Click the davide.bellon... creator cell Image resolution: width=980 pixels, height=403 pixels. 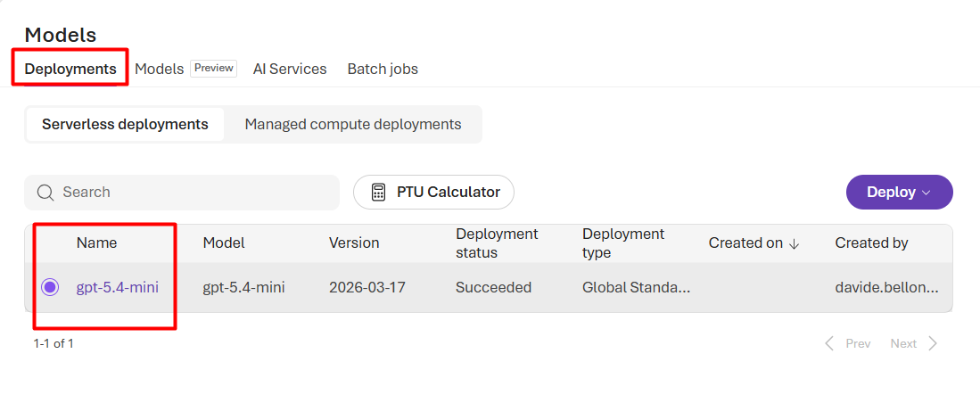(887, 287)
